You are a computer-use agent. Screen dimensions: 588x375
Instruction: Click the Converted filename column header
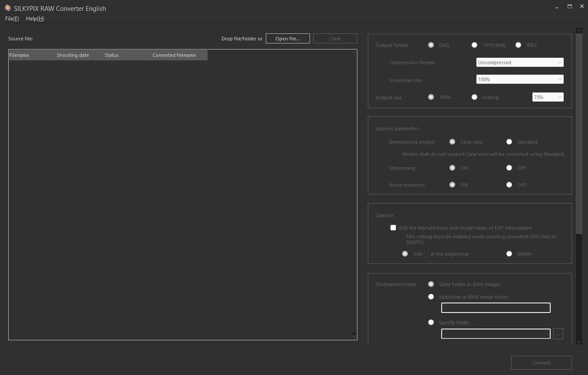coord(180,55)
